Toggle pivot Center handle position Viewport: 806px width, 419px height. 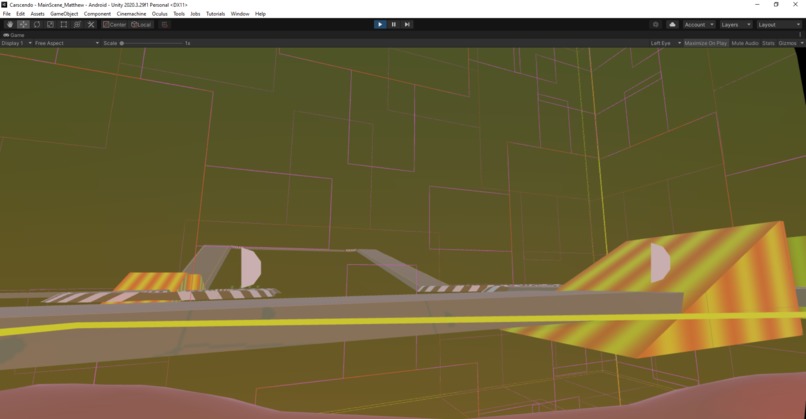(114, 25)
